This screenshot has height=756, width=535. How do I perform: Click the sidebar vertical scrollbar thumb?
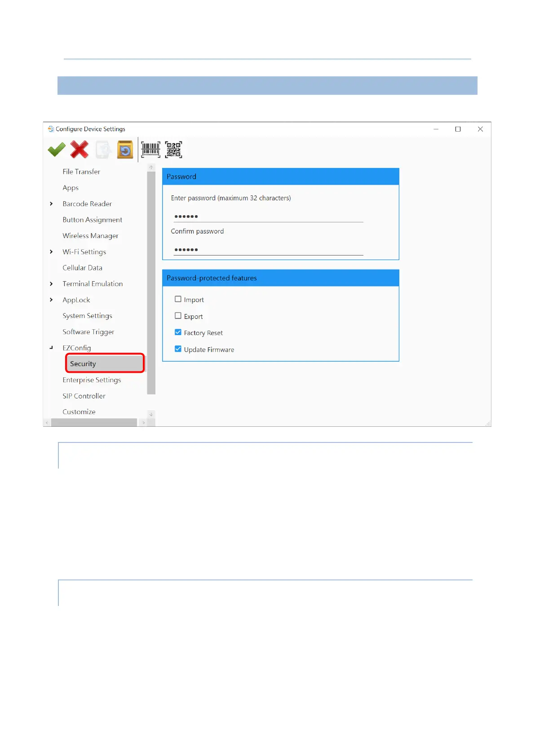click(x=151, y=283)
